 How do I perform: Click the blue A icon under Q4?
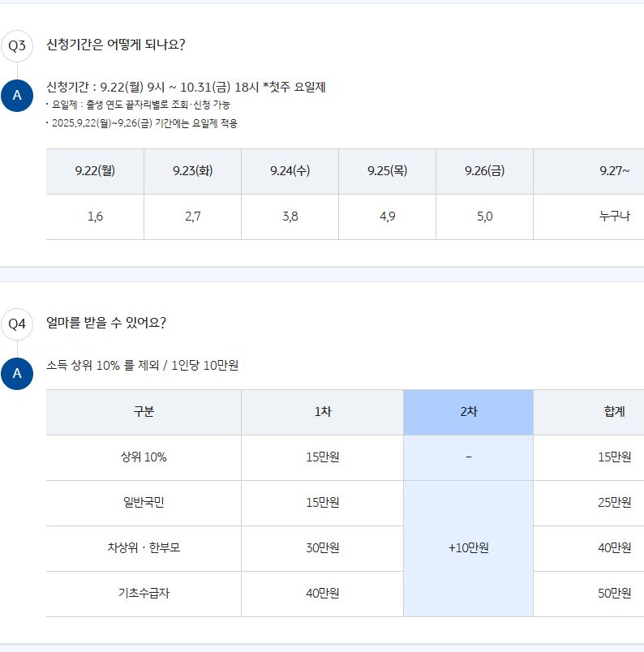click(x=17, y=373)
